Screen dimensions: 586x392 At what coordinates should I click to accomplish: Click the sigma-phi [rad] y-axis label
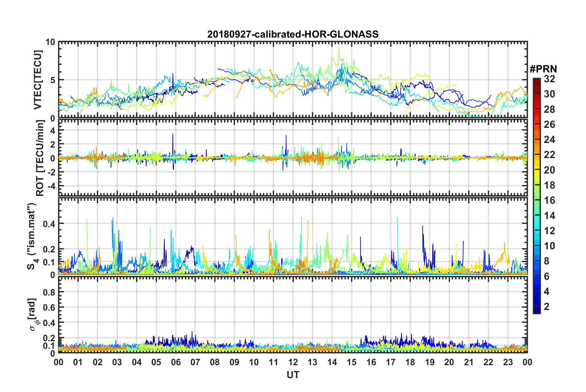click(33, 315)
